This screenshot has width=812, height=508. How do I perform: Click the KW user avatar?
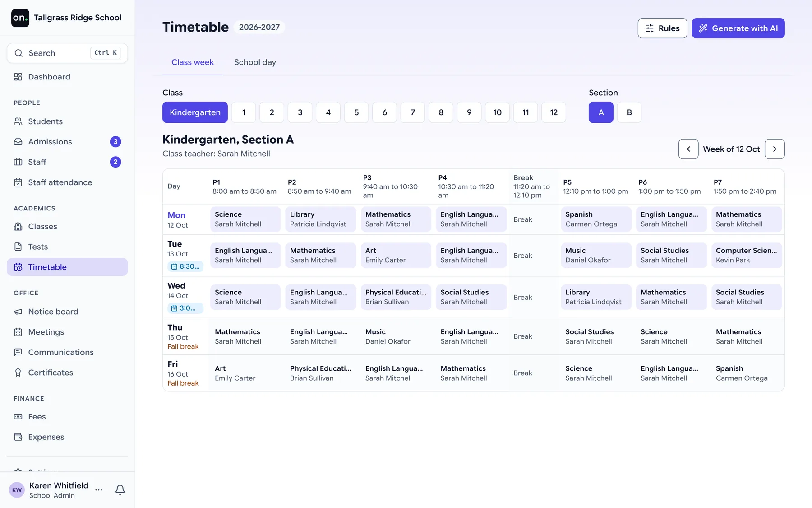(17, 490)
